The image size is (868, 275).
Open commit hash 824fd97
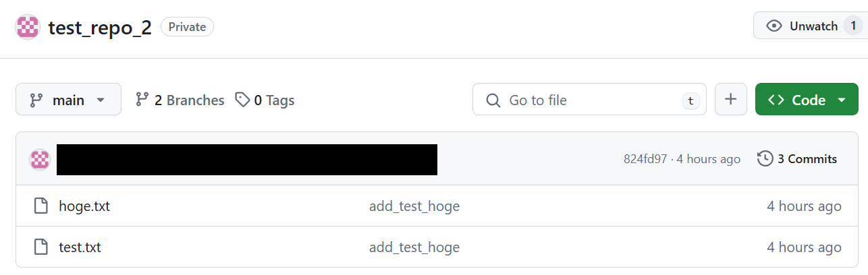pyautogui.click(x=645, y=159)
